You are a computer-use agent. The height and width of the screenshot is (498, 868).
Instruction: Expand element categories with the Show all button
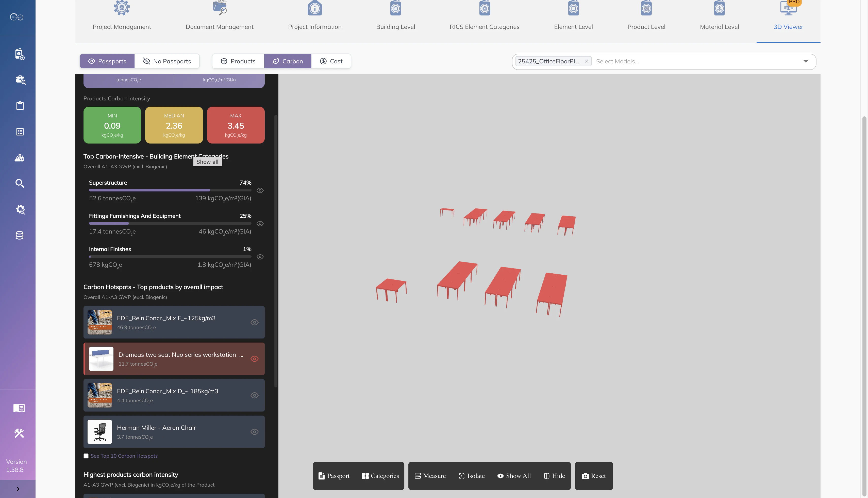[x=207, y=162]
